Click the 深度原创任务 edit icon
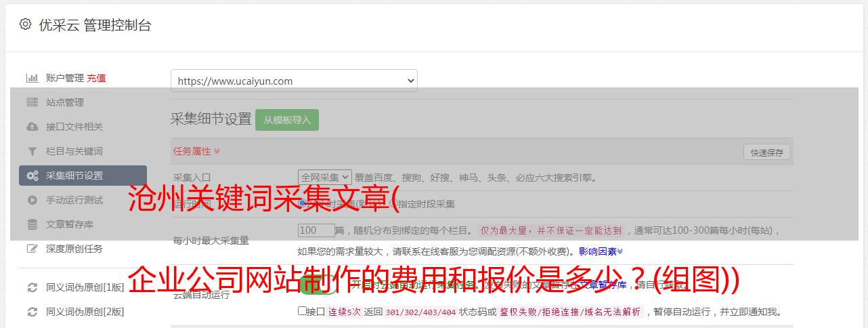 [x=32, y=249]
